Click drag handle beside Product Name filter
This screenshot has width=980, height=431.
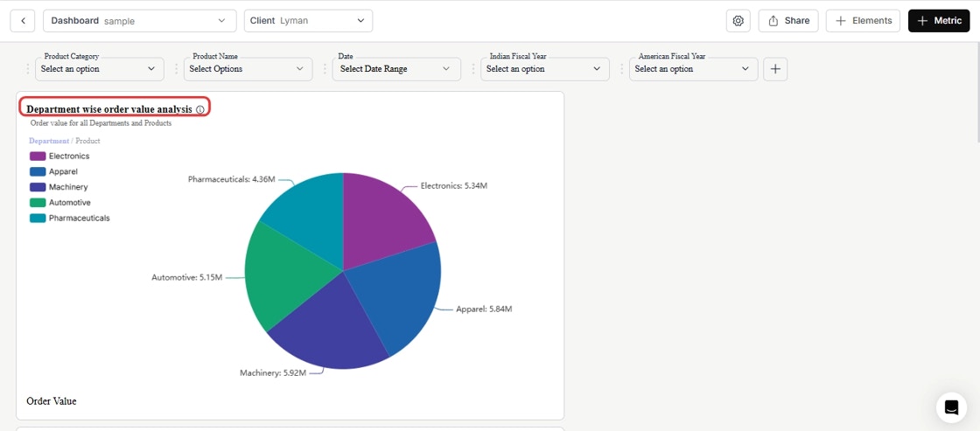coord(176,69)
